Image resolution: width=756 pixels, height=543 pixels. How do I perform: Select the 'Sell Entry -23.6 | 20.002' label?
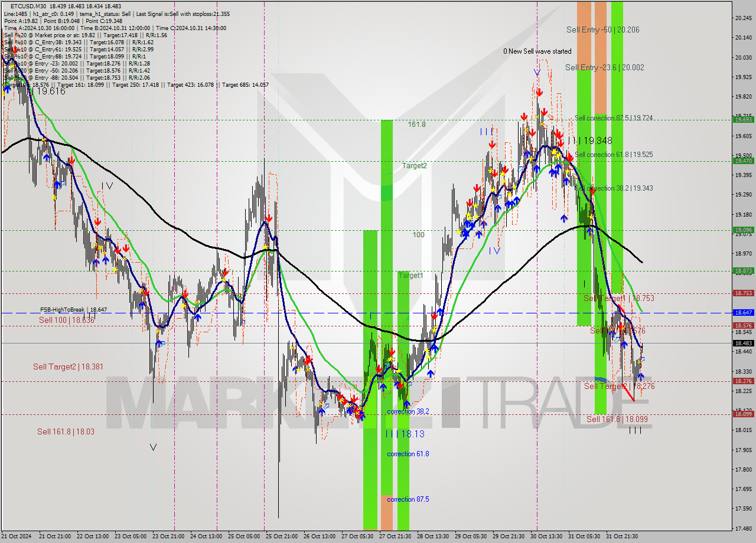point(604,67)
